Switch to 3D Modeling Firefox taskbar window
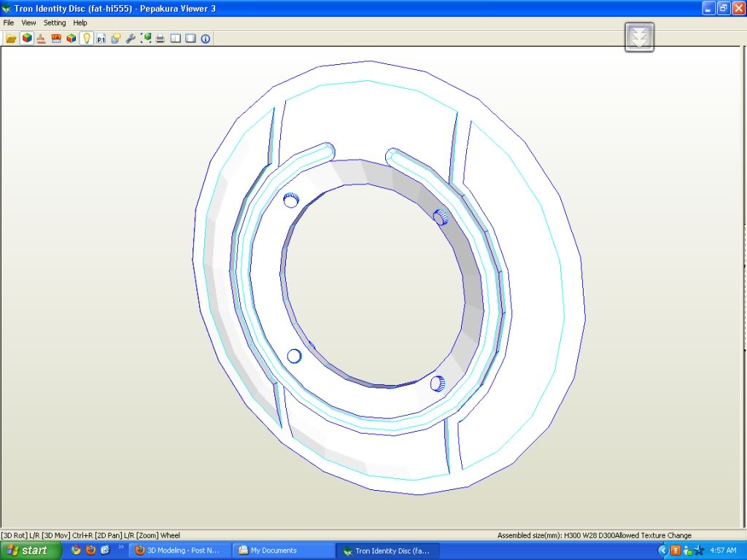 point(180,551)
